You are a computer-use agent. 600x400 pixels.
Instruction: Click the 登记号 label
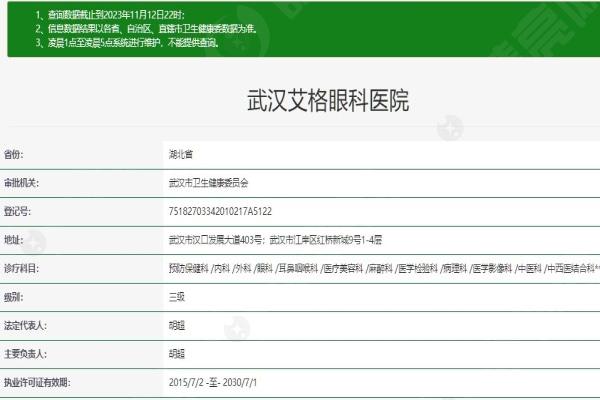tap(17, 211)
